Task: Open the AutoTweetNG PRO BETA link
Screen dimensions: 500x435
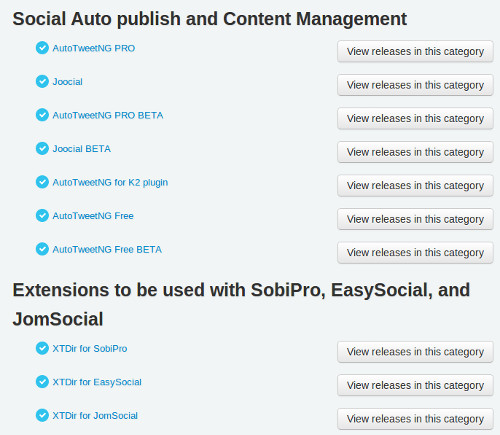Action: [x=108, y=115]
